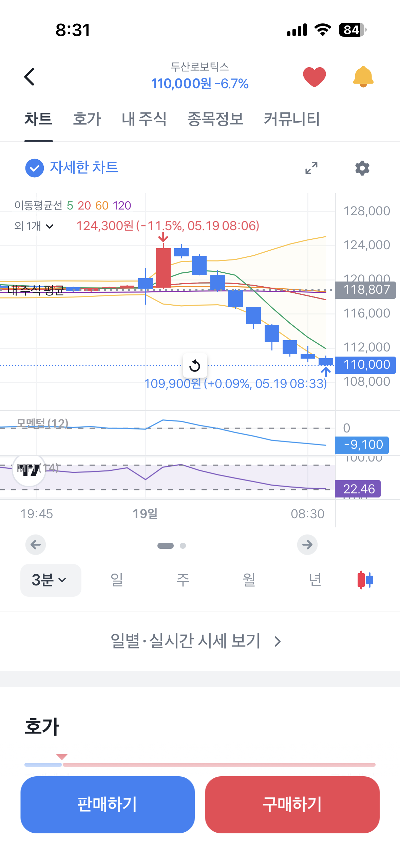
Task: Reset chart view with refresh icon
Action: coord(195,366)
